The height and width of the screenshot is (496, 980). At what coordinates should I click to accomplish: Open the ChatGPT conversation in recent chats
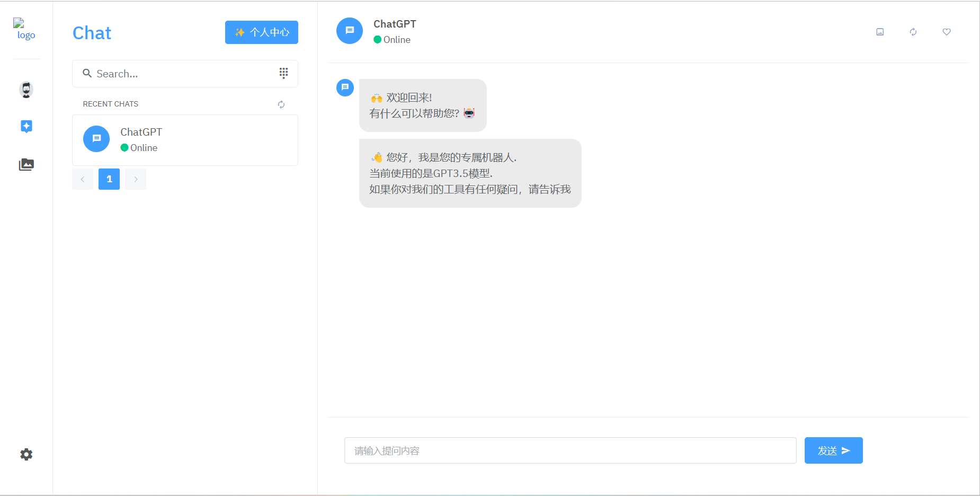coord(185,140)
